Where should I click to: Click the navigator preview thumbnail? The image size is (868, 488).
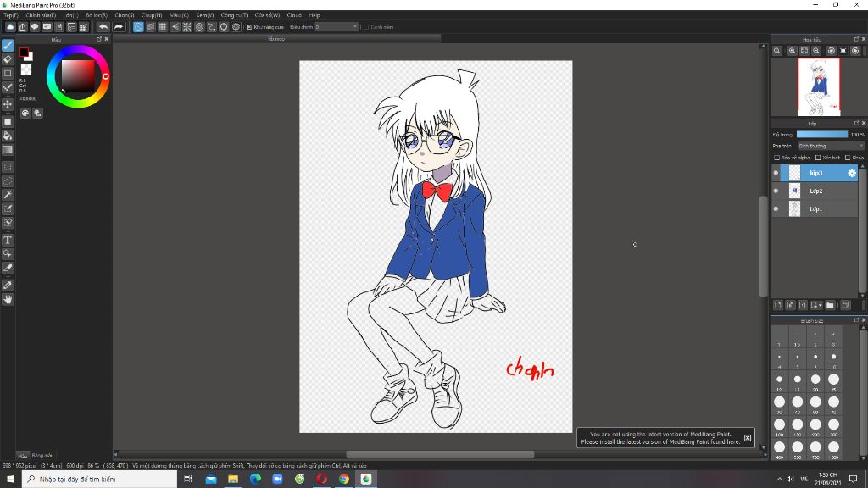(x=819, y=87)
